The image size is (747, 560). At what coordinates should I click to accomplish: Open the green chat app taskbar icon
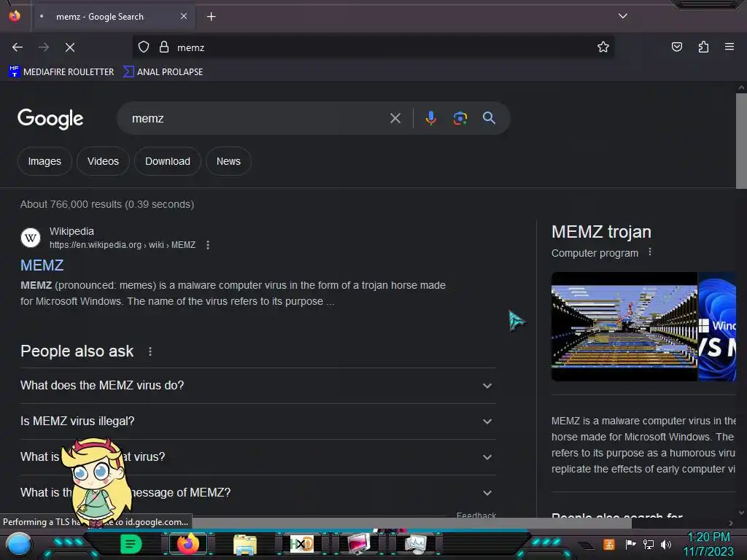131,544
